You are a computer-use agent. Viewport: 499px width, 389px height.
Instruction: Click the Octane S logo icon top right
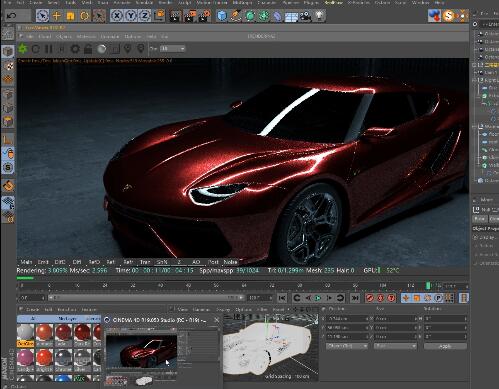[x=449, y=15]
